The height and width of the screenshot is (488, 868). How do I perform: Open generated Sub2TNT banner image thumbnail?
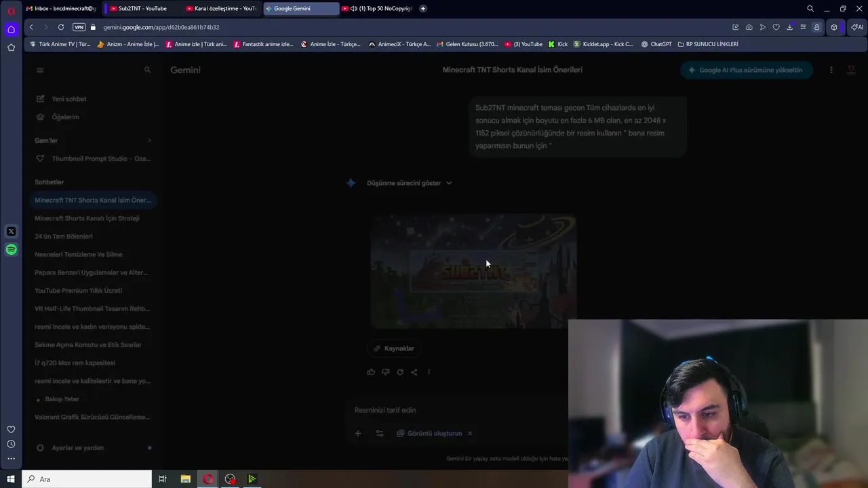click(473, 271)
